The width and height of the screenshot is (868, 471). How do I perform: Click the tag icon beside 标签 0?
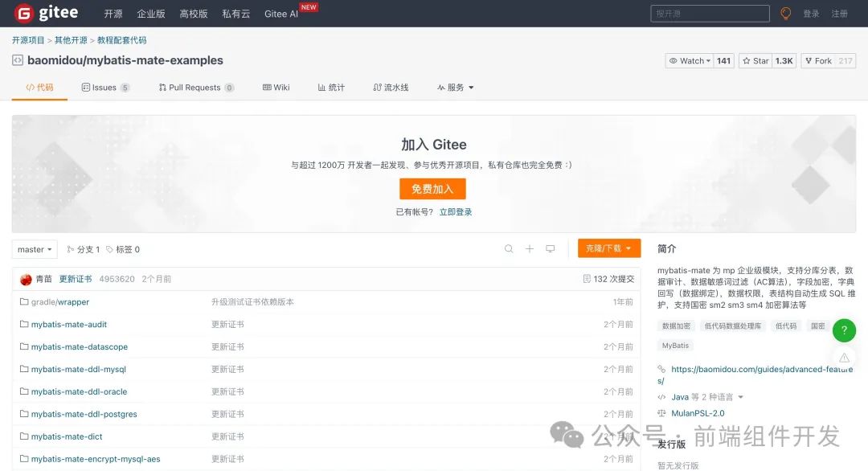tap(109, 249)
